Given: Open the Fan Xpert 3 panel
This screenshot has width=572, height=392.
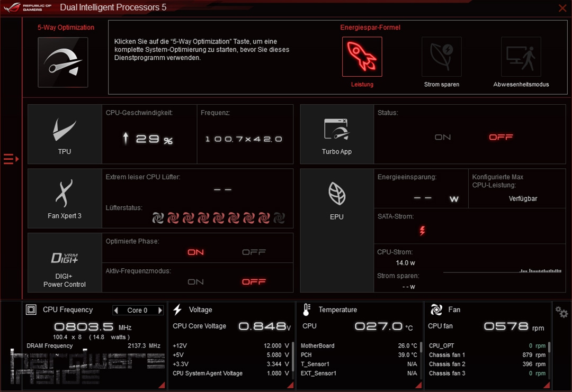Looking at the screenshot, I should [65, 198].
